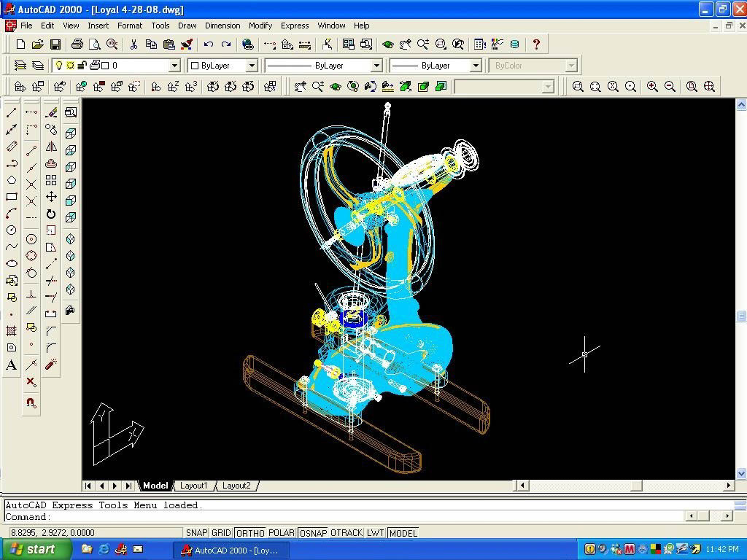Screen dimensions: 747x560
Task: Click the Zoom In magnifier
Action: (652, 87)
